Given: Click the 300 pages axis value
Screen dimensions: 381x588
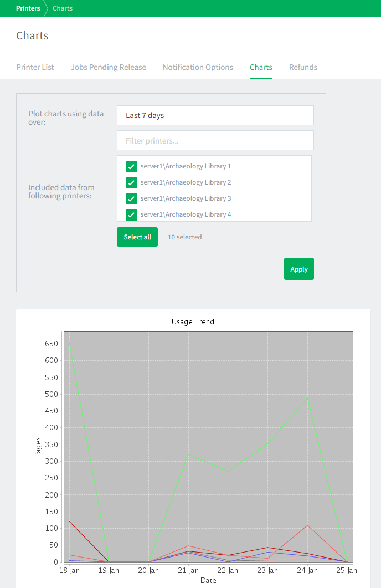Looking at the screenshot, I should point(52,461).
